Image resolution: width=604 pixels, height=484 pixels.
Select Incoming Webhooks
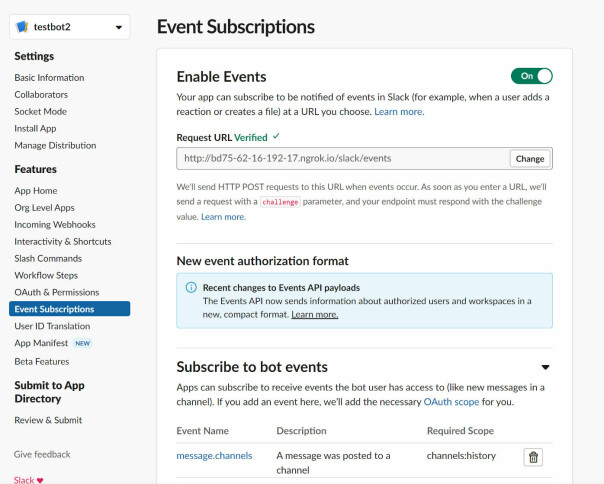tap(55, 224)
